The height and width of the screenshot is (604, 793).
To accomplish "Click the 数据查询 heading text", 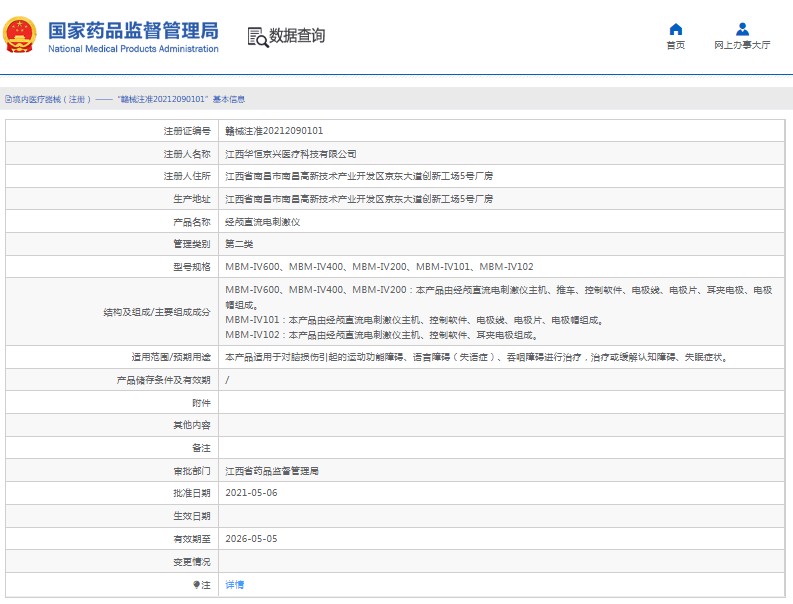I will point(297,36).
